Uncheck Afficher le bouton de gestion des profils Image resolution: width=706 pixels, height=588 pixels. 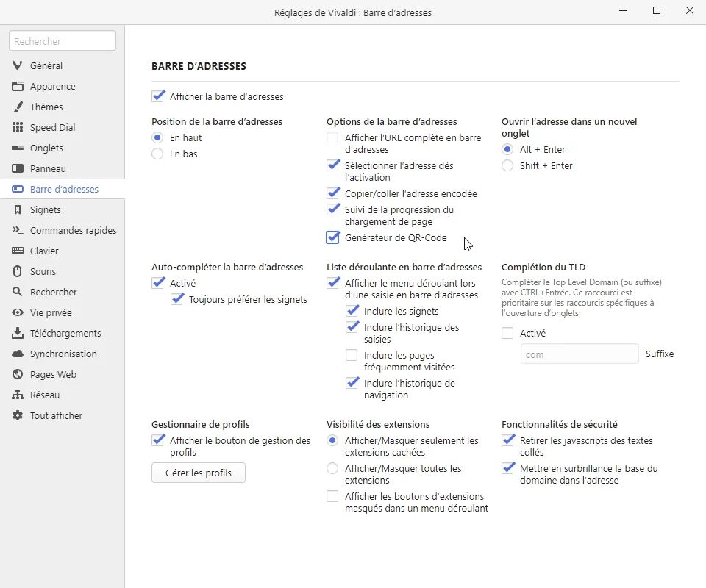(x=158, y=440)
